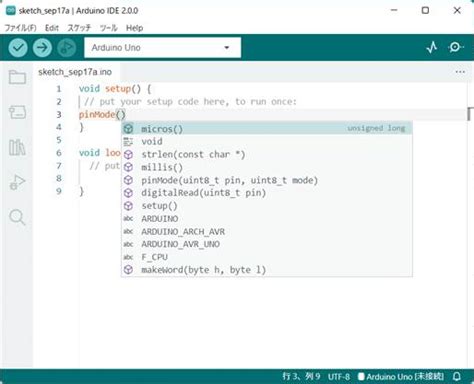
Task: Click the cube icon beside makeWord suggestion
Action: click(x=128, y=270)
